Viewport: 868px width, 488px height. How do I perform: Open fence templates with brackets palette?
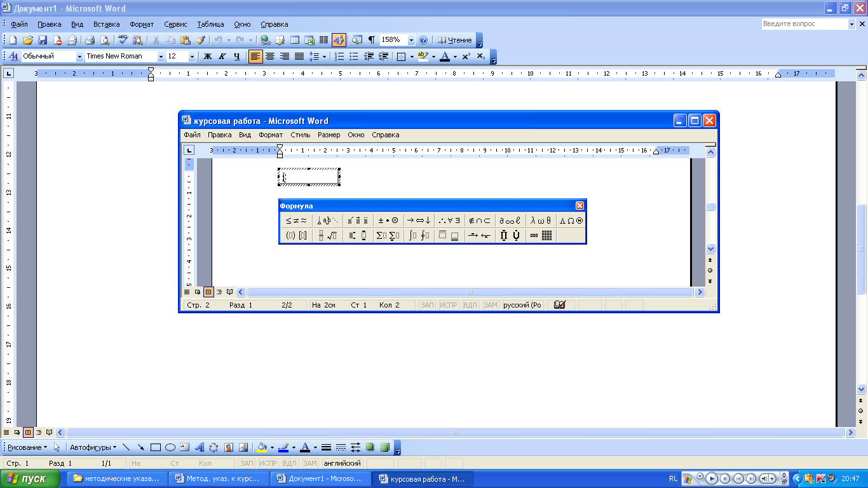[x=296, y=236]
